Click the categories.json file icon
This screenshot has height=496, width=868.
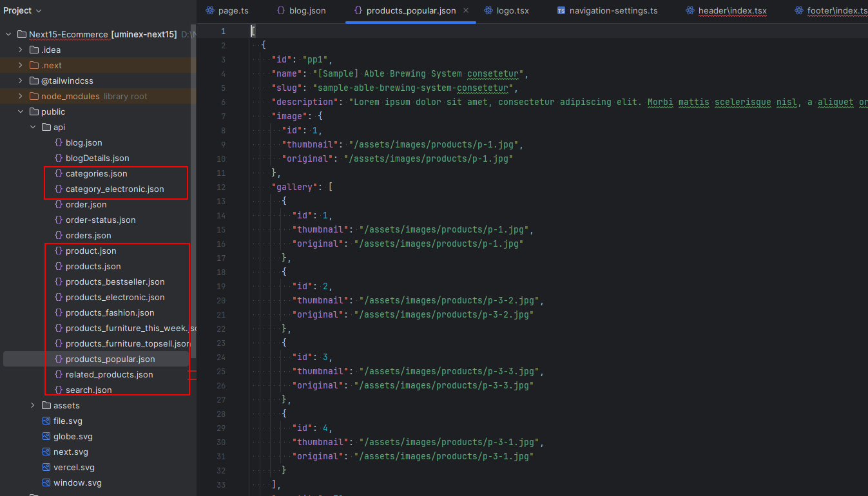pos(59,173)
